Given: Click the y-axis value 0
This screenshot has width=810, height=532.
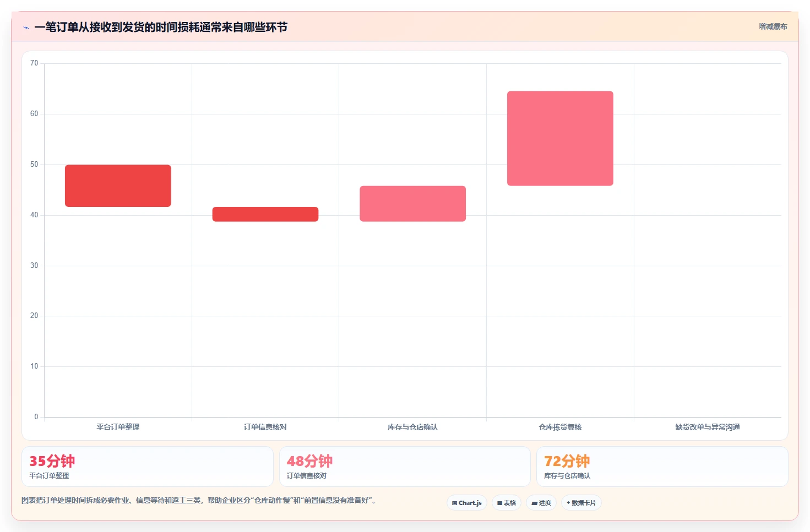Looking at the screenshot, I should [36, 417].
